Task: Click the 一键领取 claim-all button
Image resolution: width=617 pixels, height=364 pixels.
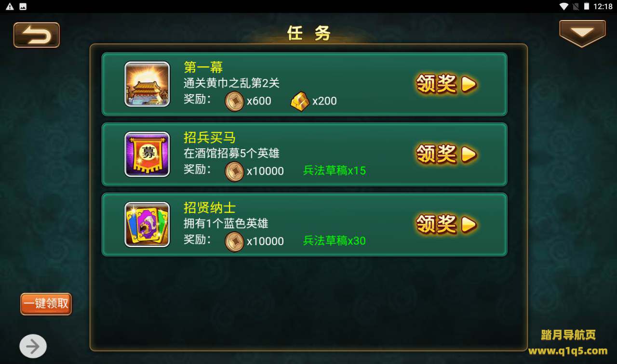Action: pos(46,304)
